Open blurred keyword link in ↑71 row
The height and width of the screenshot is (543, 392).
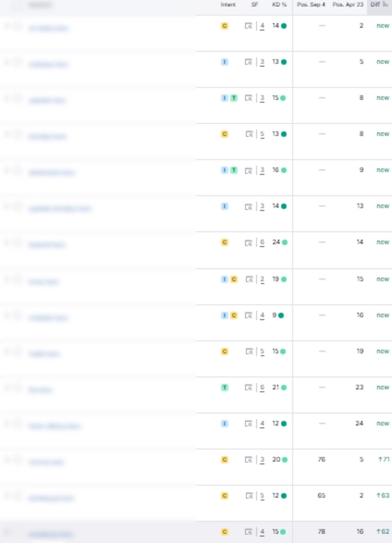(x=46, y=463)
